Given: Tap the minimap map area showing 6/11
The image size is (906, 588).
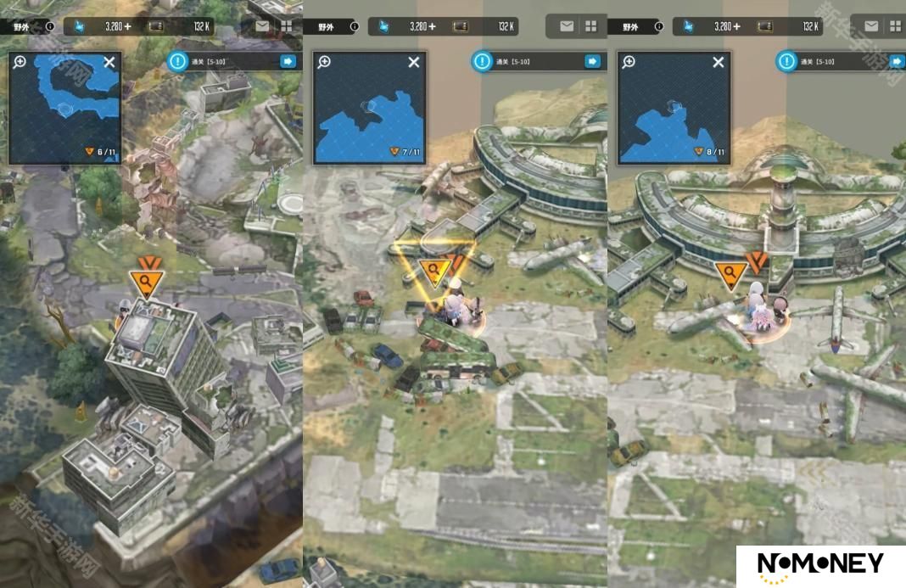Looking at the screenshot, I should (64, 109).
